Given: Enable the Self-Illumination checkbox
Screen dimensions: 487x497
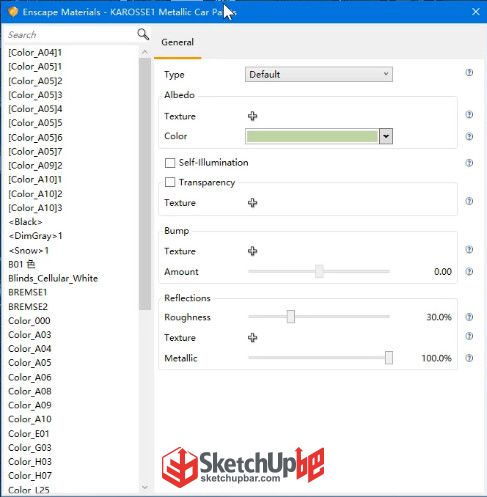Looking at the screenshot, I should (x=170, y=163).
